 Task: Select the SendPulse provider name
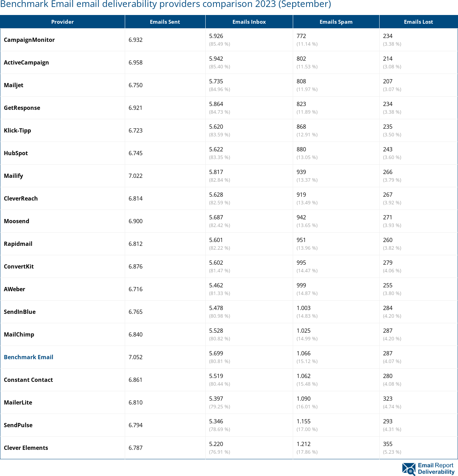click(x=18, y=425)
